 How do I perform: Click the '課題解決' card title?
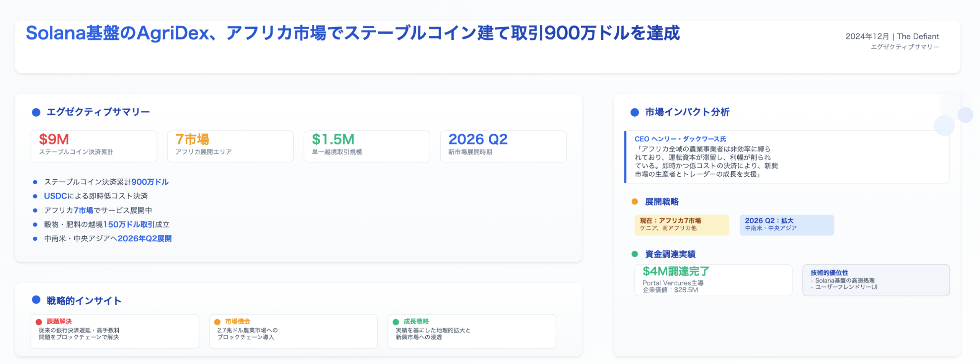point(59,322)
